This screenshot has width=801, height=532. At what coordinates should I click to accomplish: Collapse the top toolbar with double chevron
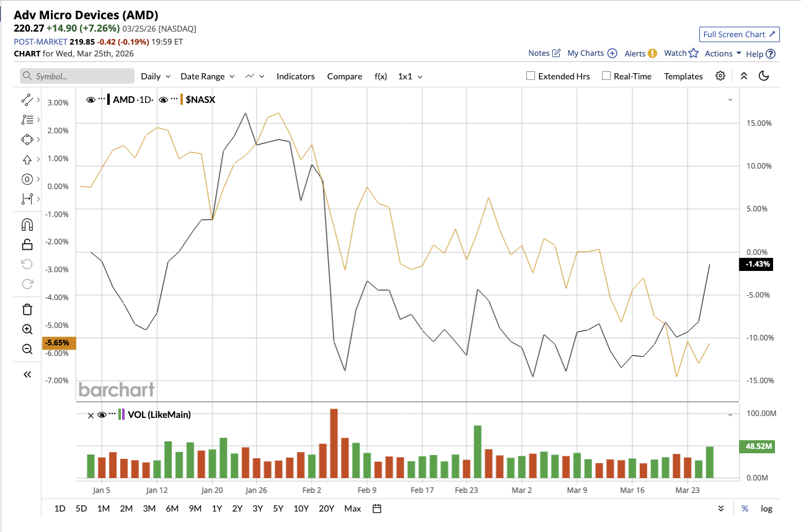point(744,76)
